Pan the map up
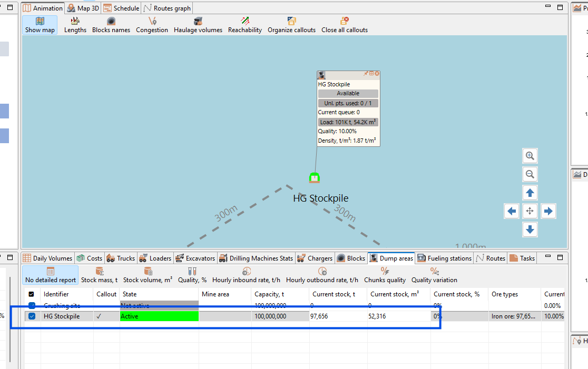This screenshot has height=369, width=588. coord(530,193)
